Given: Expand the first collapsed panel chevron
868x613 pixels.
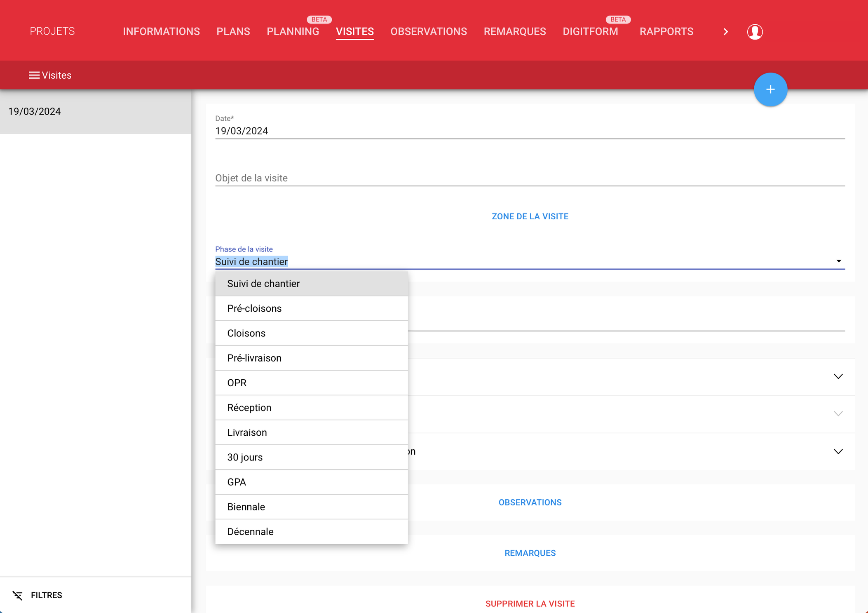Looking at the screenshot, I should (838, 376).
